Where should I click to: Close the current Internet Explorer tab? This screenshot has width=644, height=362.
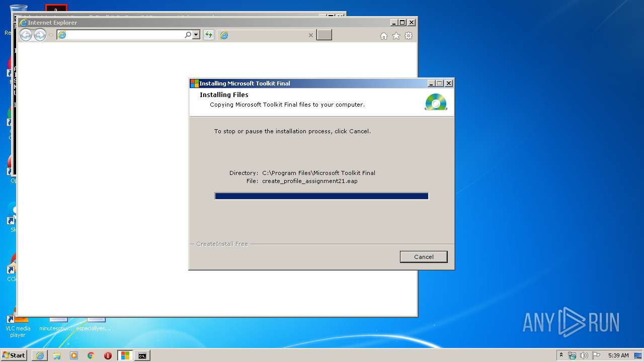tap(310, 35)
